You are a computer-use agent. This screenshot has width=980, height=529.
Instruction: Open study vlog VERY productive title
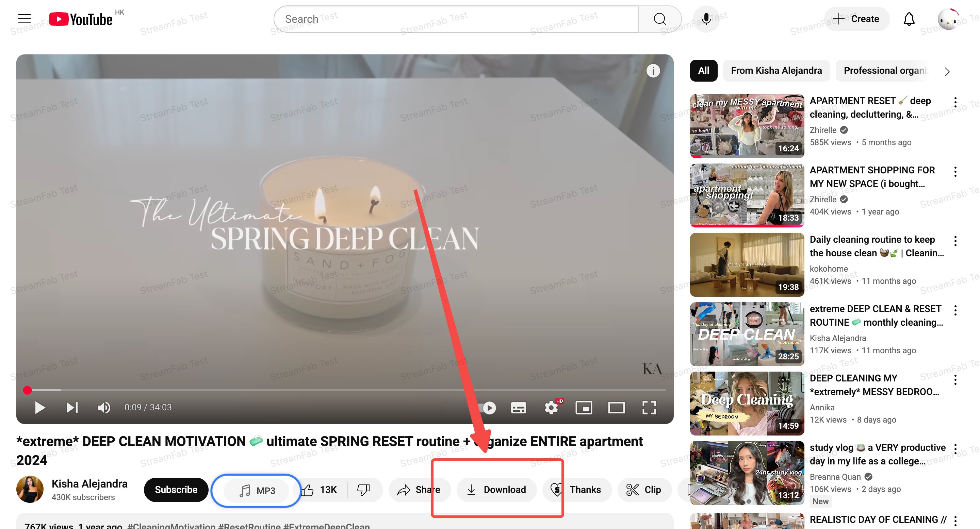coord(877,454)
